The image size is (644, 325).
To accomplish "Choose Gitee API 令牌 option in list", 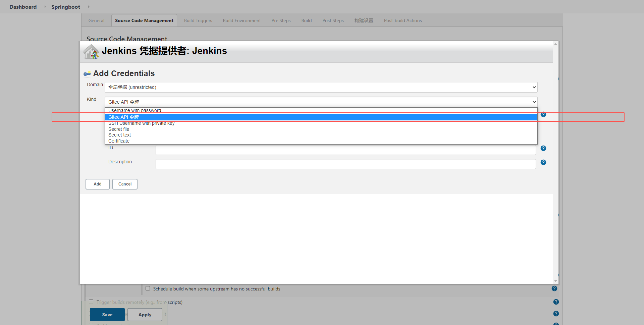I will [321, 117].
